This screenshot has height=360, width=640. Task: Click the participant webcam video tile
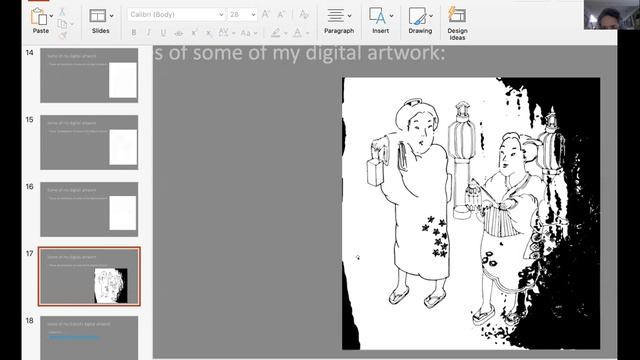click(x=612, y=15)
